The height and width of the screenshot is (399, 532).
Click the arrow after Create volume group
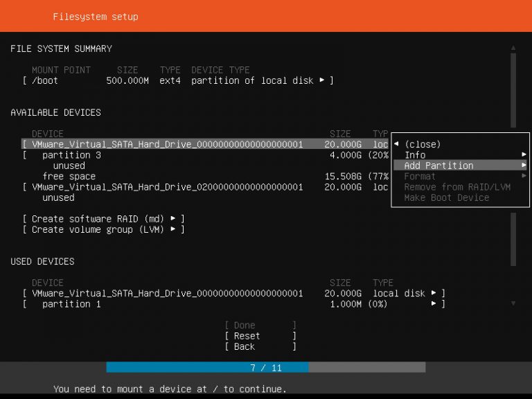pos(173,229)
